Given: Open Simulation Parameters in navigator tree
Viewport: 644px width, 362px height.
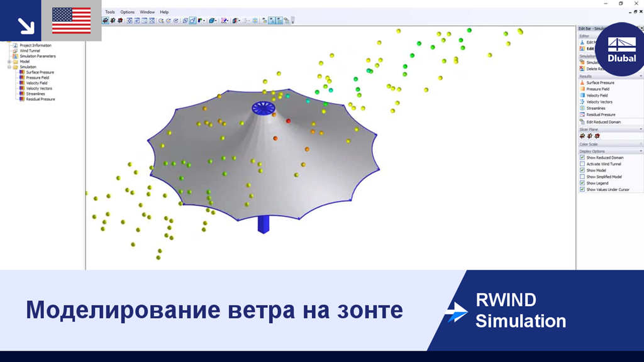Looking at the screenshot, I should (x=37, y=56).
